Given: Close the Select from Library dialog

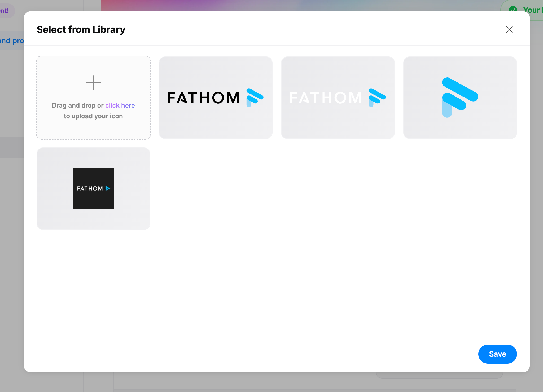Looking at the screenshot, I should coord(509,29).
